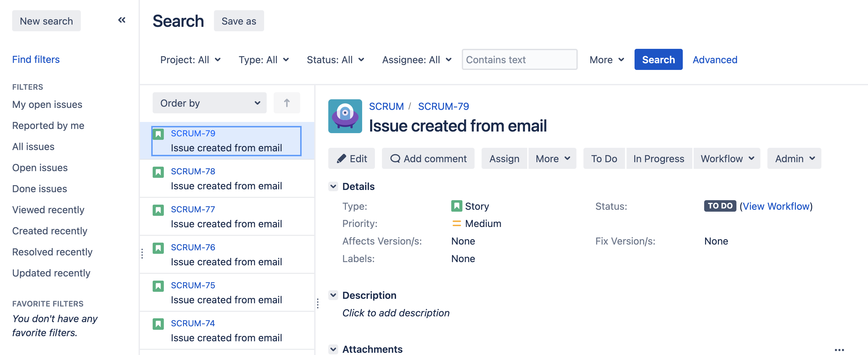Select the My open issues filter

point(47,104)
